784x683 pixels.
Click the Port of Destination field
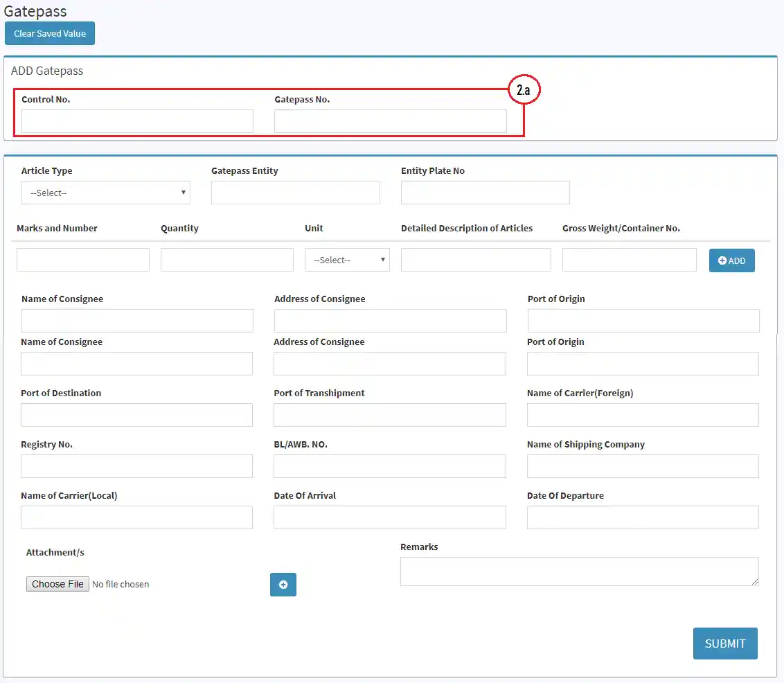[136, 415]
